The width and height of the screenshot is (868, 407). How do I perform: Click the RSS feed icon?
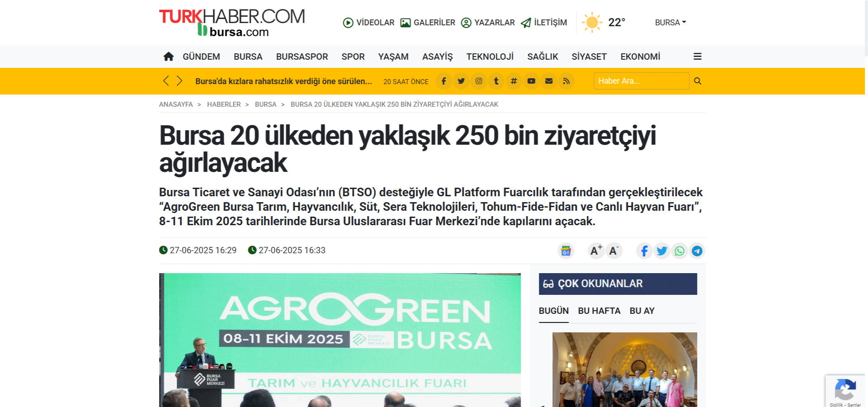[566, 81]
